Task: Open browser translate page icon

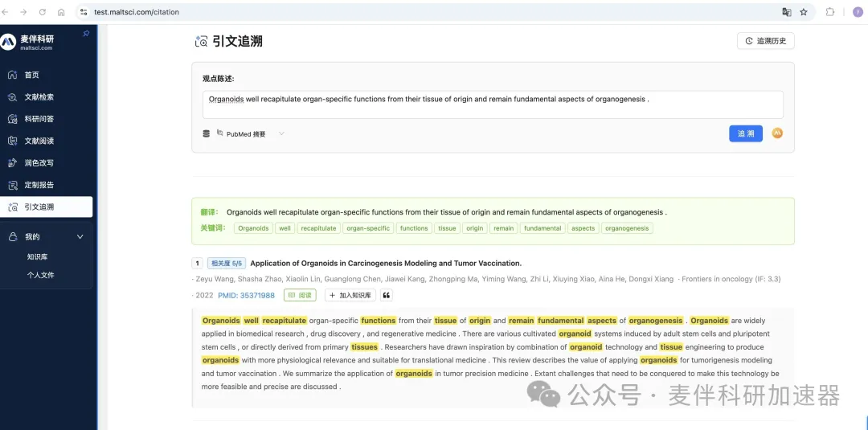Action: pos(787,12)
